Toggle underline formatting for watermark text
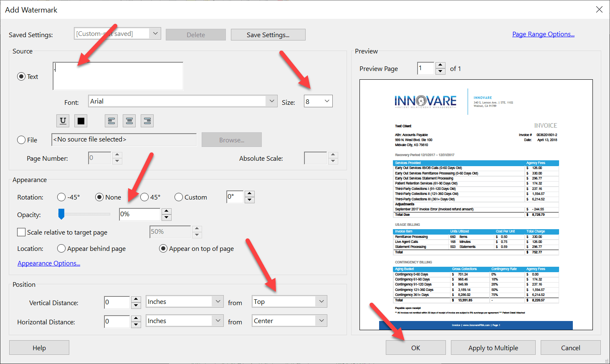The height and width of the screenshot is (364, 610). coord(63,121)
